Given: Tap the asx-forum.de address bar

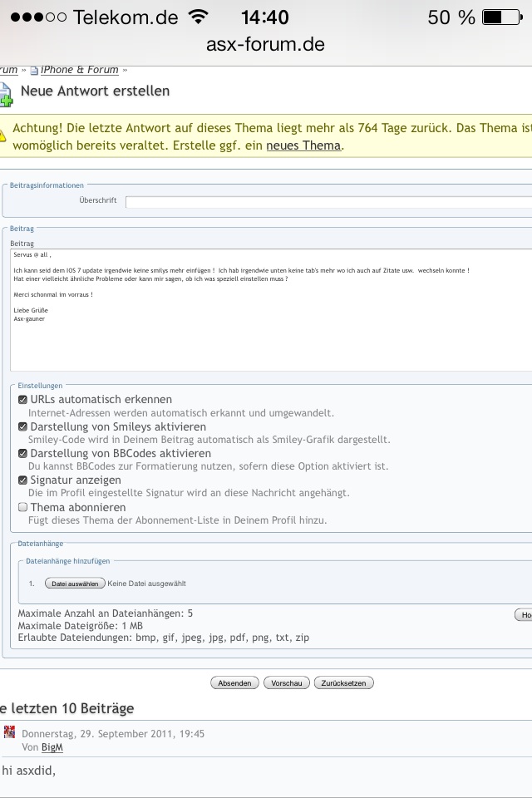Looking at the screenshot, I should pyautogui.click(x=266, y=44).
